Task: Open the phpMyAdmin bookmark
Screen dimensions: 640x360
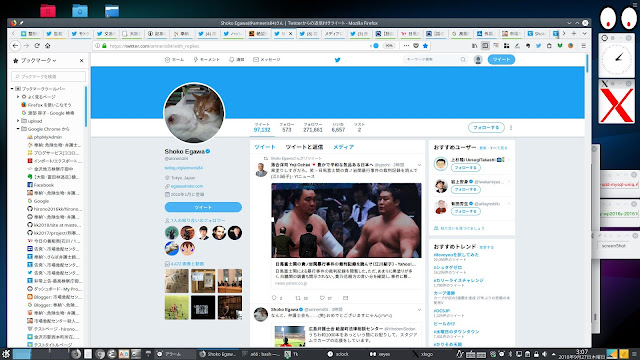Action: (x=48, y=137)
